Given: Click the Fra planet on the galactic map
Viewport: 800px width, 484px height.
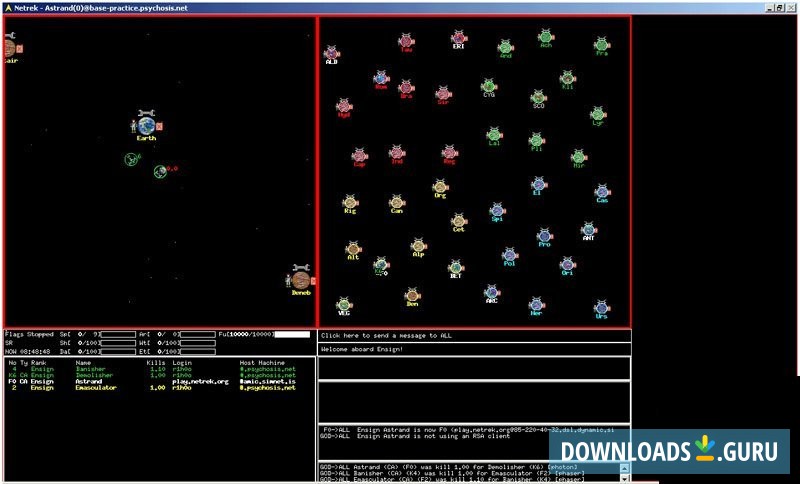Looking at the screenshot, I should [x=602, y=44].
